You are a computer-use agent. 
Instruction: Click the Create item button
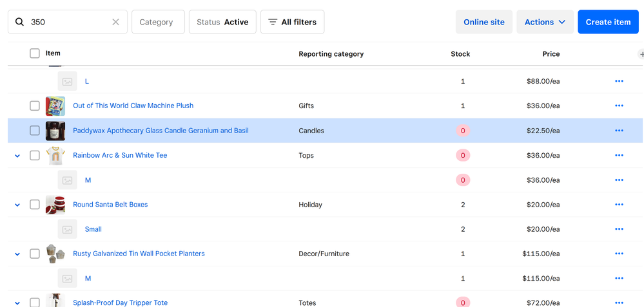[x=607, y=22]
